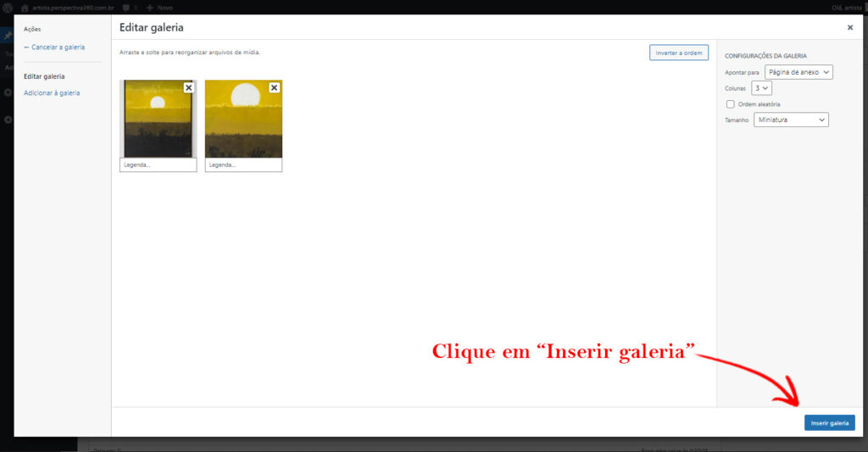Click the Legenda field under first image

point(159,165)
